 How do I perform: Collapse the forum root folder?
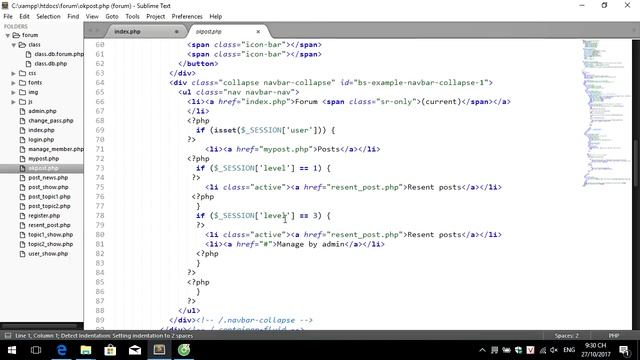pyautogui.click(x=7, y=35)
